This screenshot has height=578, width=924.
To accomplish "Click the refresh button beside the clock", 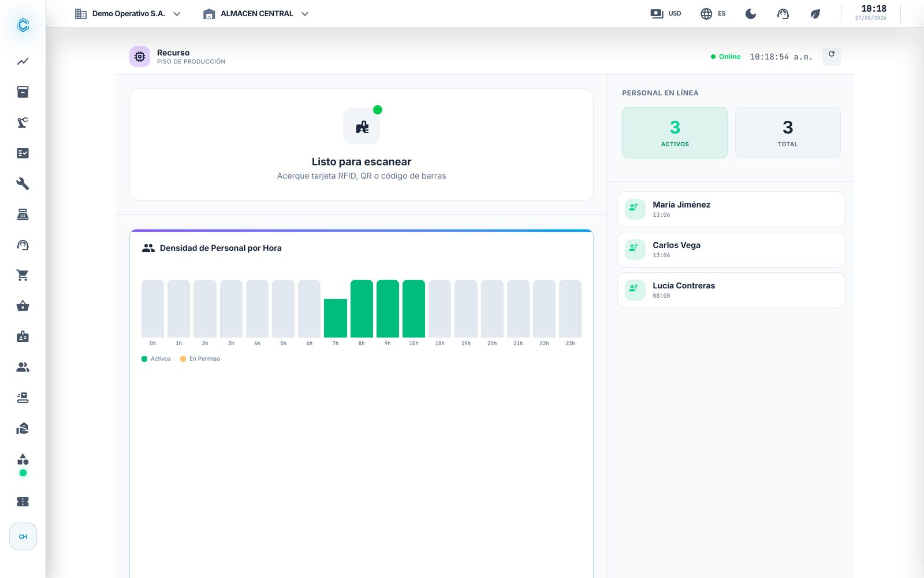I will point(831,56).
